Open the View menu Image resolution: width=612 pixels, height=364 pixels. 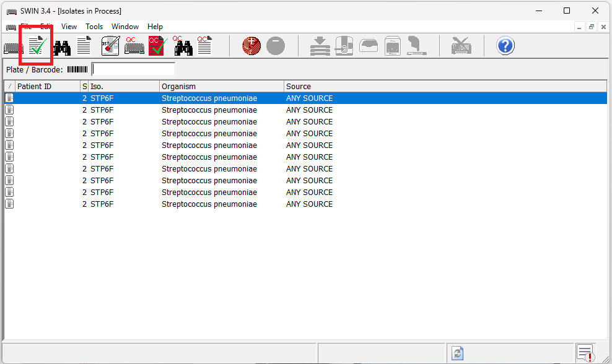click(x=69, y=27)
